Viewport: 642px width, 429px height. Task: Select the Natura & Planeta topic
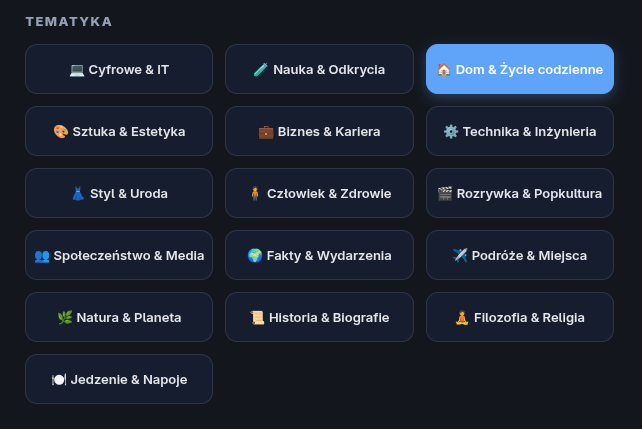119,317
